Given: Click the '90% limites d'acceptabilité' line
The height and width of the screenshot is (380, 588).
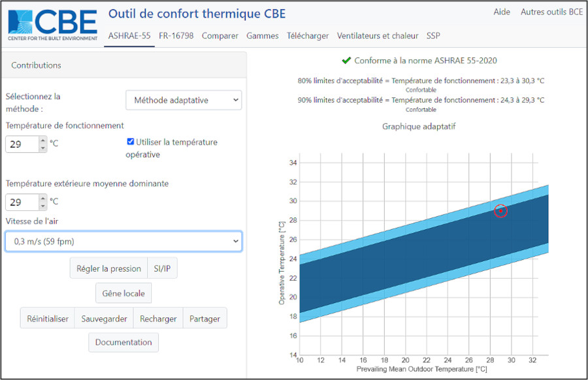Looking at the screenshot, I should [x=421, y=100].
